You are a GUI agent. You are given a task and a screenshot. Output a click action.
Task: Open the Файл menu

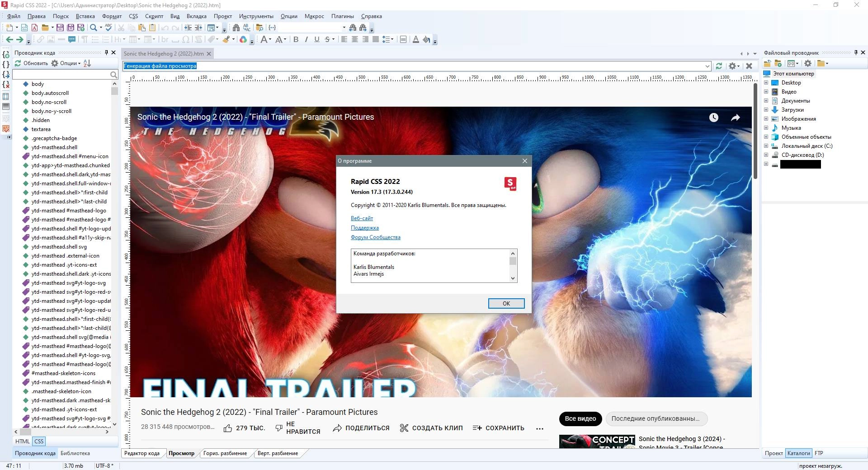pyautogui.click(x=14, y=16)
